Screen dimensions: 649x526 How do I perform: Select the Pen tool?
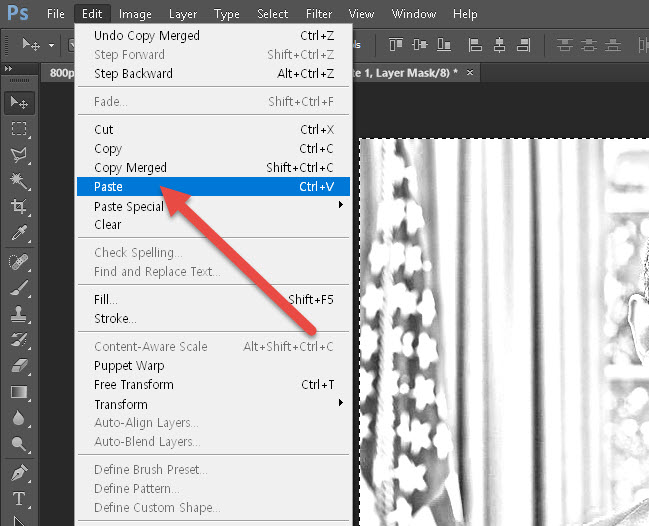[19, 473]
